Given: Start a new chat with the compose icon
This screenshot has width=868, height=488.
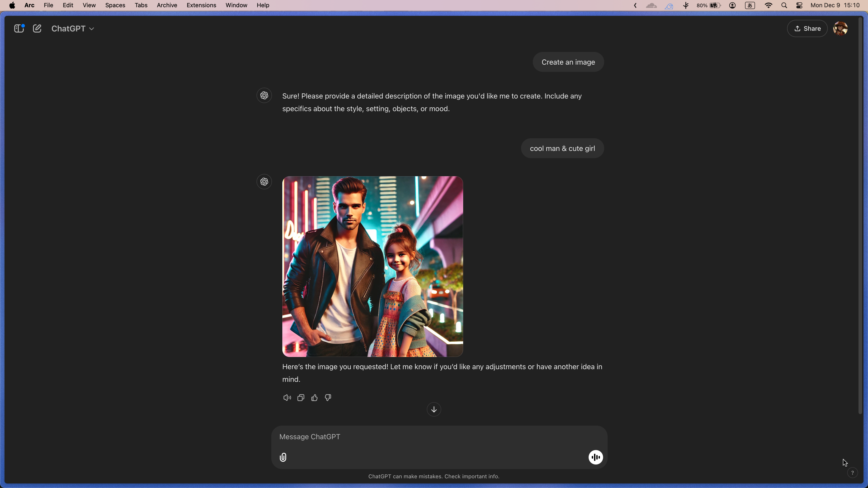Looking at the screenshot, I should click(37, 28).
